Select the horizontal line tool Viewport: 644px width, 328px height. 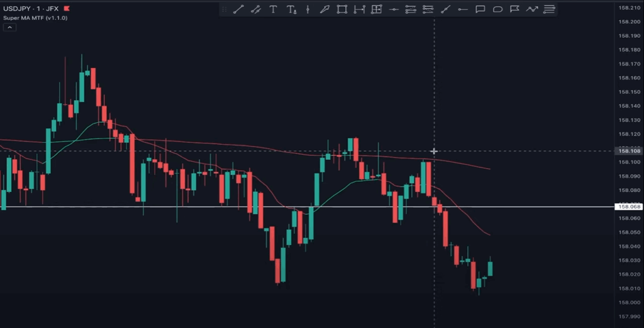pyautogui.click(x=394, y=9)
